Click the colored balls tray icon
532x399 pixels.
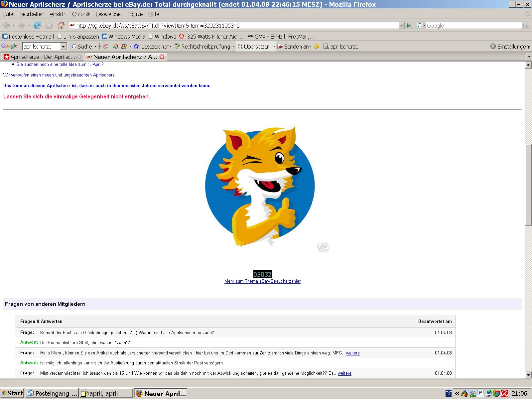click(464, 393)
